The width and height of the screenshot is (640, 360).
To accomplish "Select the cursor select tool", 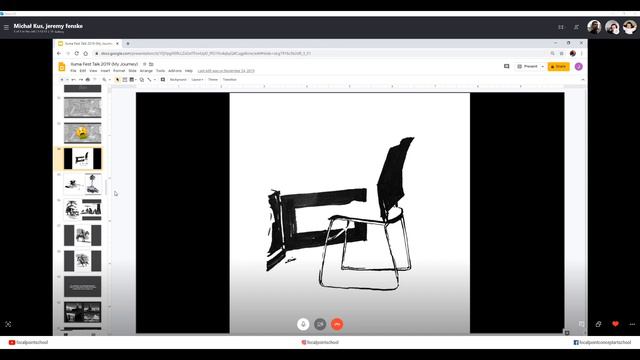I will (x=118, y=80).
